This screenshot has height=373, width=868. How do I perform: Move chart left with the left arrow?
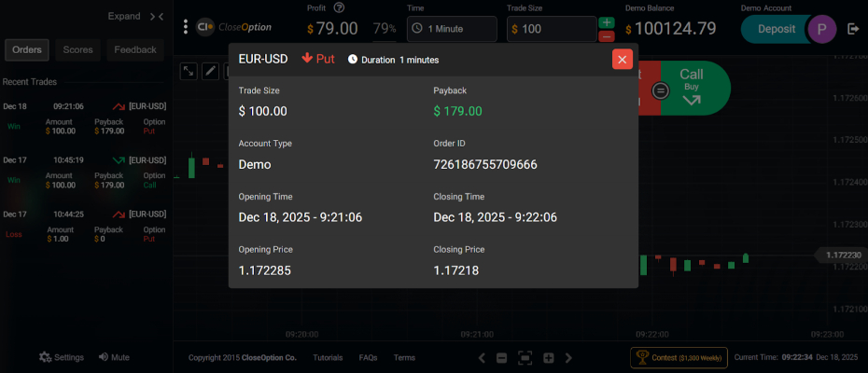(482, 357)
